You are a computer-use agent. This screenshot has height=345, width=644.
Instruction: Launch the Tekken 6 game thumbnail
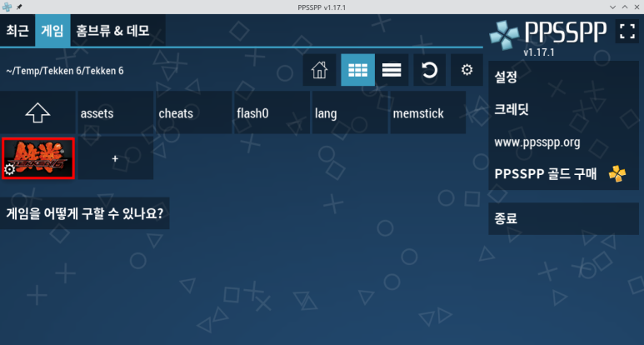[x=38, y=158]
